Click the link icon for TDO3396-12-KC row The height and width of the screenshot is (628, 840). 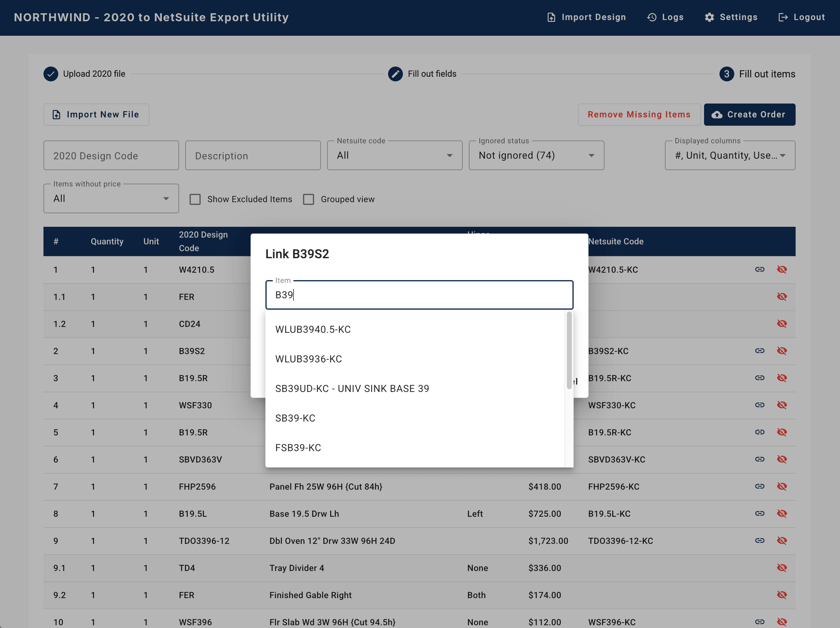(760, 540)
